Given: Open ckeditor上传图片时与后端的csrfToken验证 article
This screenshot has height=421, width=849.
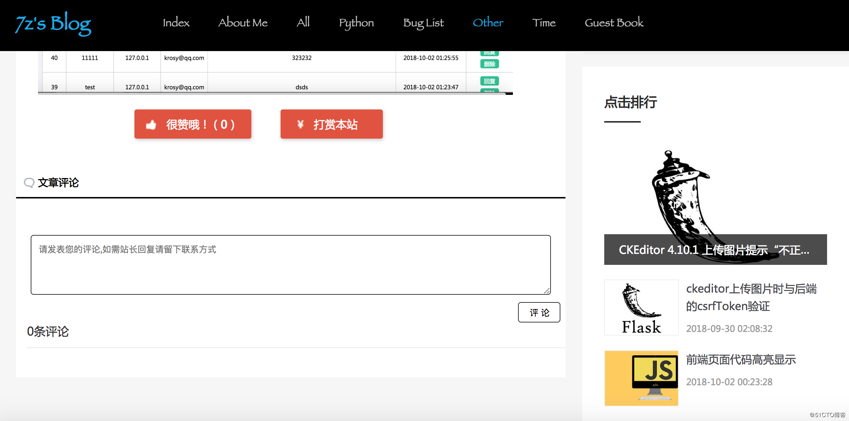Looking at the screenshot, I should [x=752, y=298].
